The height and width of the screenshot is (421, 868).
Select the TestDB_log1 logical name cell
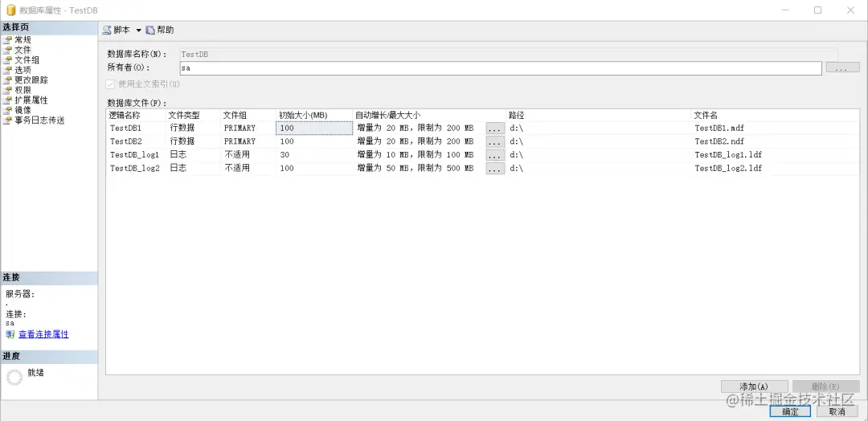coord(136,154)
